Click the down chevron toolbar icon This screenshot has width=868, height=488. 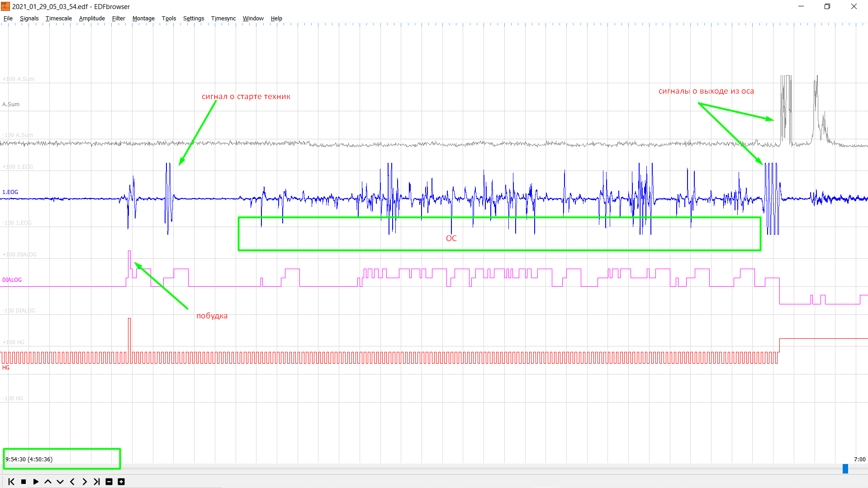click(x=60, y=482)
